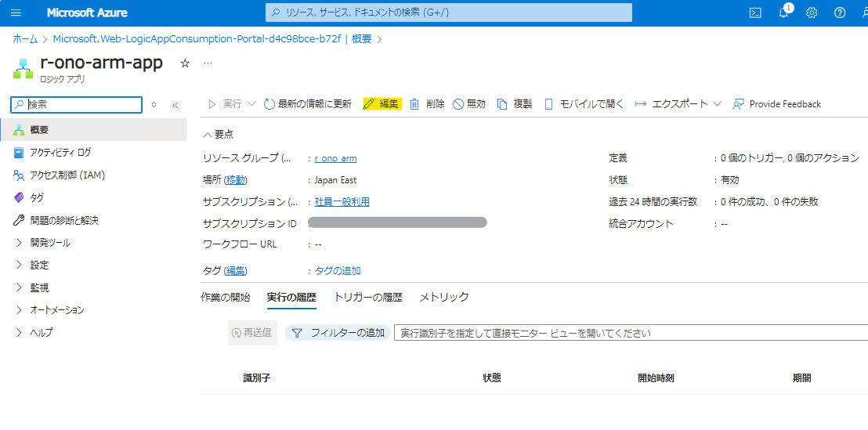The width and height of the screenshot is (868, 430).
Task: Click the 削除 trash button
Action: pos(427,104)
